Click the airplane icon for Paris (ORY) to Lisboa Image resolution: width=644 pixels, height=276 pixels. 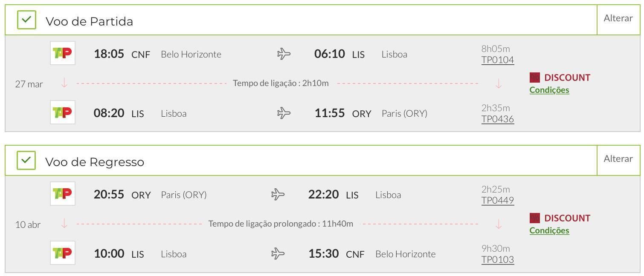pos(278,195)
